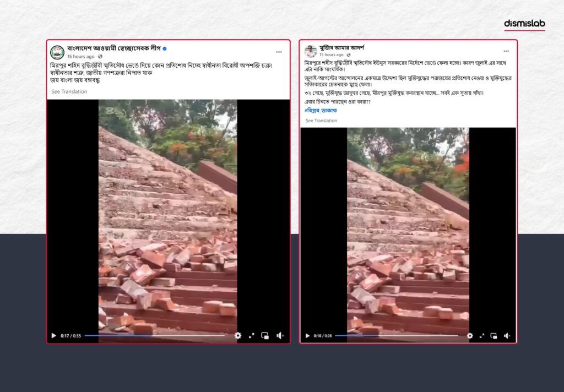The width and height of the screenshot is (564, 392).
Task: Click right post's profile picture
Action: (311, 51)
